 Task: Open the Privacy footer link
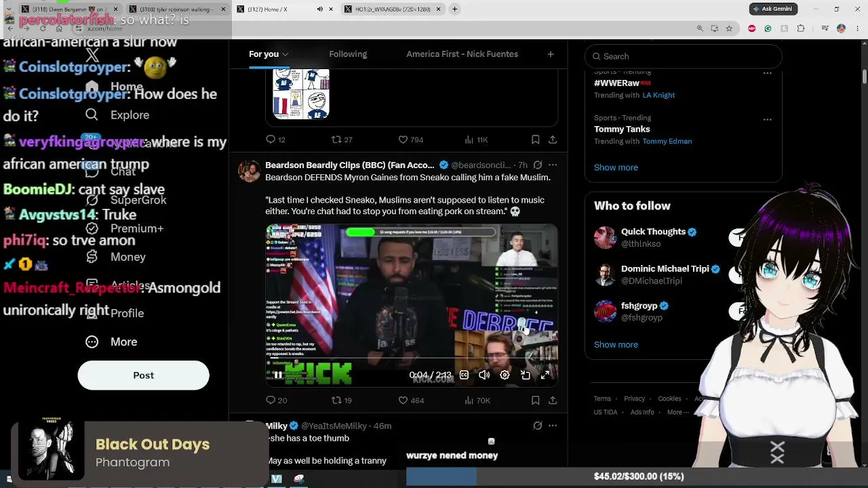[634, 399]
